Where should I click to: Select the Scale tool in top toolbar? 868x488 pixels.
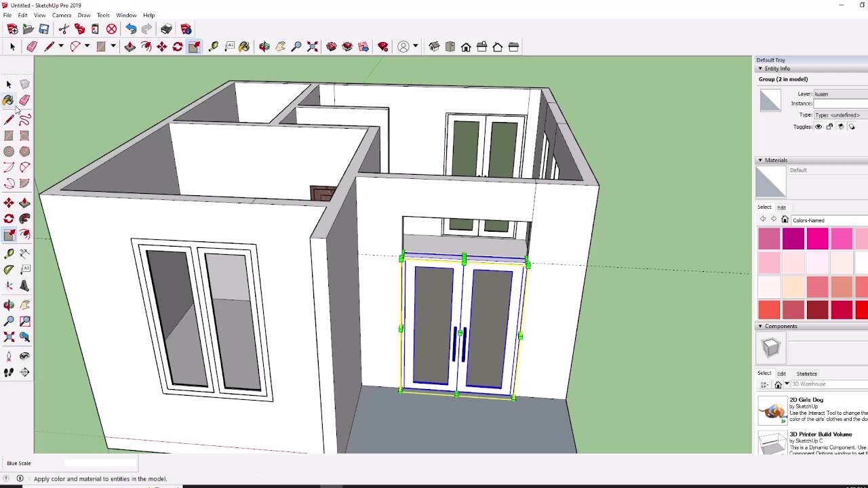click(x=194, y=47)
